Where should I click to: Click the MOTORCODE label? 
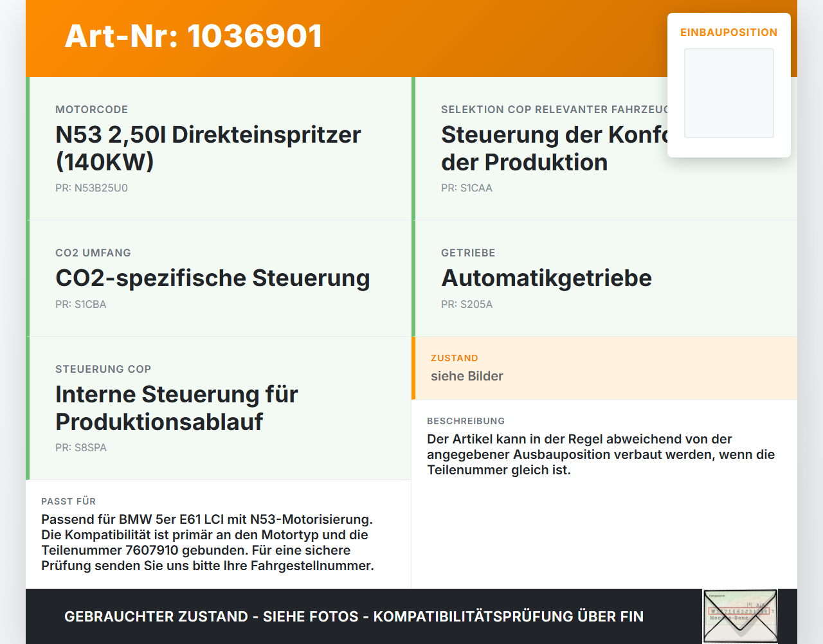91,110
